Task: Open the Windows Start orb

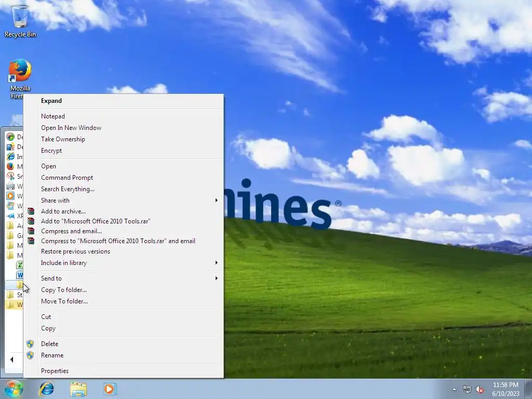Action: [x=14, y=389]
